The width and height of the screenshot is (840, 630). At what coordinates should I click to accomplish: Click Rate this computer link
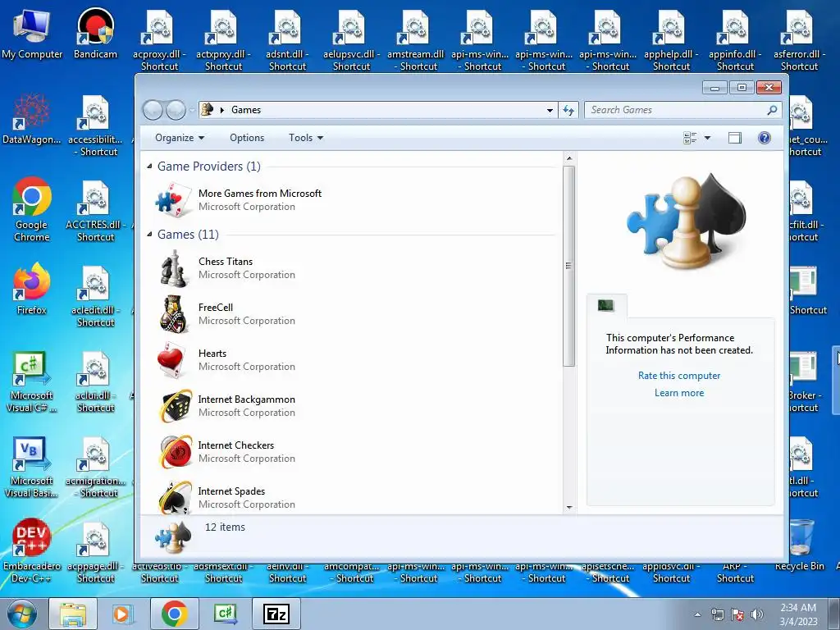pos(678,376)
